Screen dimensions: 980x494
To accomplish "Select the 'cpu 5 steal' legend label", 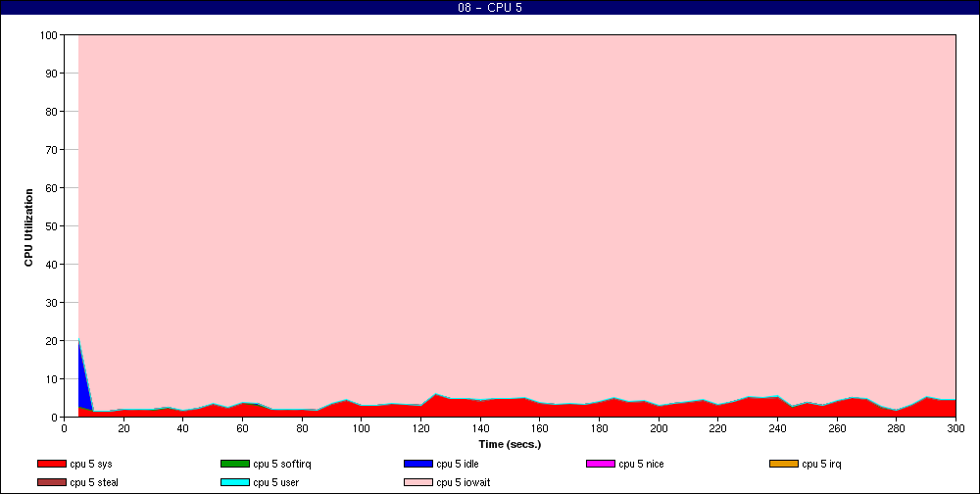I will pyautogui.click(x=94, y=483).
